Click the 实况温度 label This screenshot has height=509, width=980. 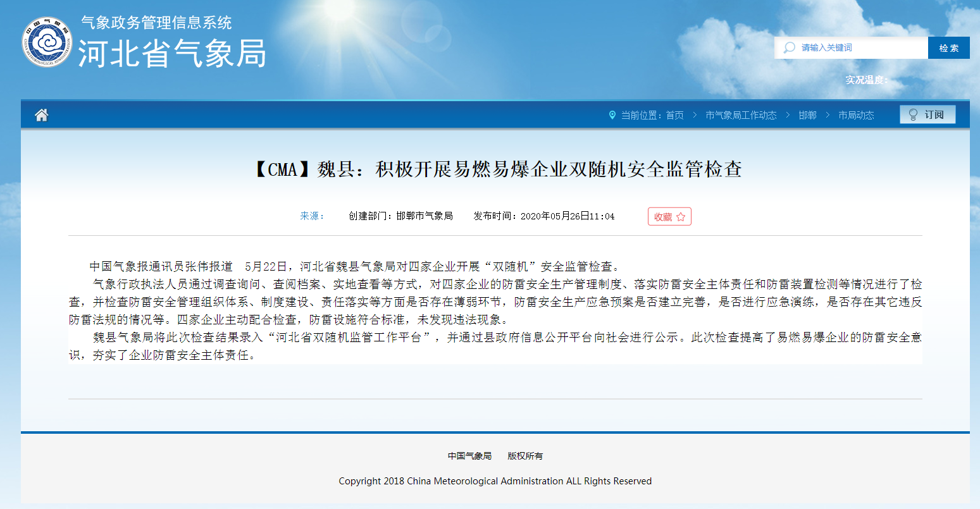click(866, 80)
